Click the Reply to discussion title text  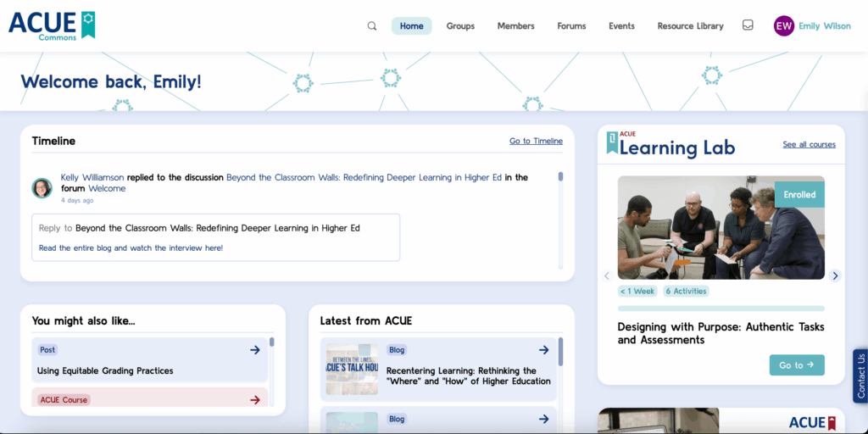coord(218,227)
